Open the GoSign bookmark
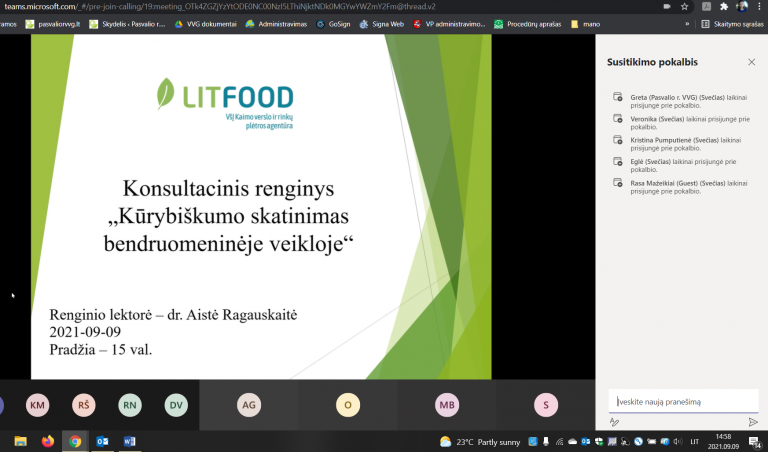This screenshot has height=452, width=768. 333,24
